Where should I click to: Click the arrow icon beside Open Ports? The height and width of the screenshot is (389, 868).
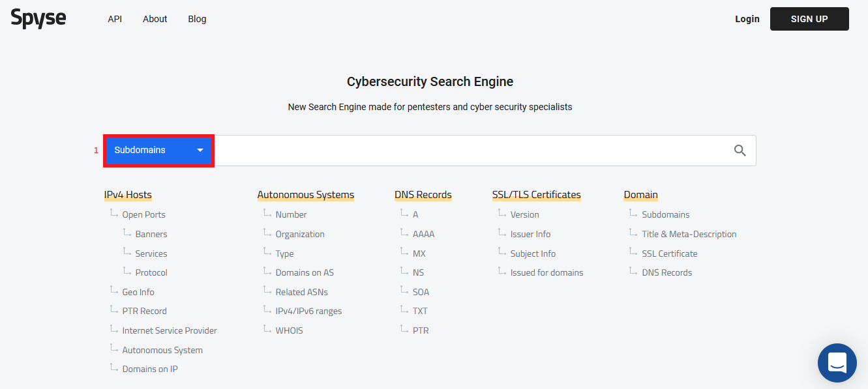click(113, 214)
